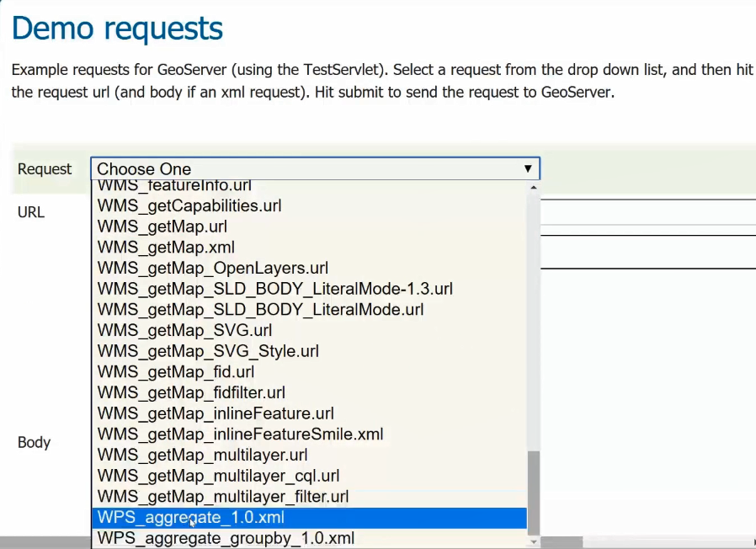The image size is (756, 549).
Task: Choose WMS_getMap.xml request
Action: point(309,248)
